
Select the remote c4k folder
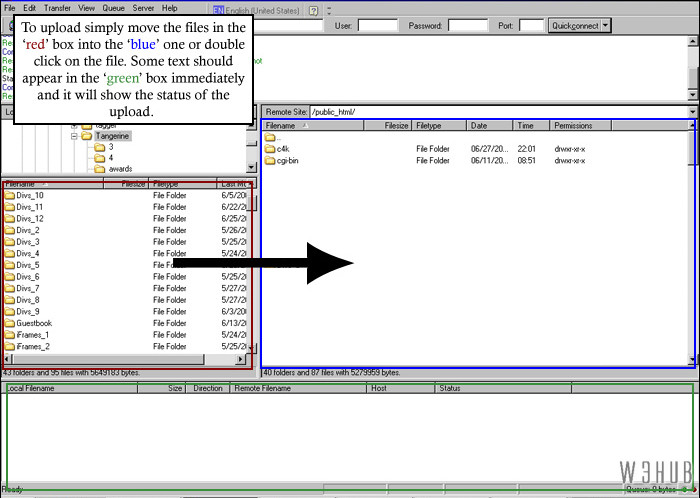[283, 149]
